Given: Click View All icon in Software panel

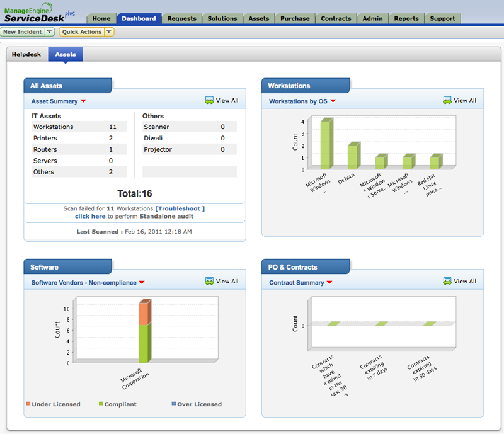Looking at the screenshot, I should 209,282.
